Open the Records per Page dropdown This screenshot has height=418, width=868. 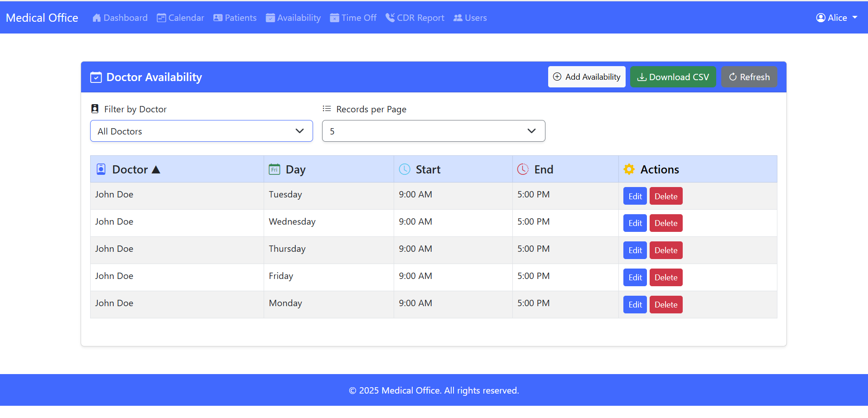pos(433,131)
